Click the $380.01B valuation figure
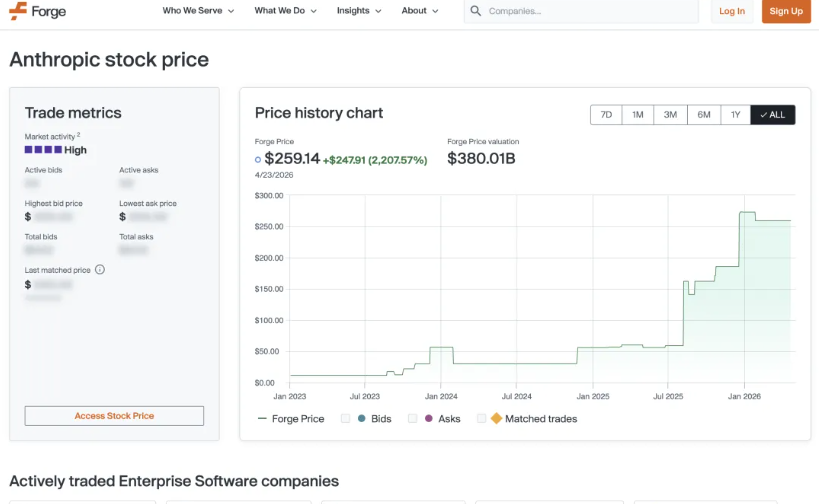 481,158
